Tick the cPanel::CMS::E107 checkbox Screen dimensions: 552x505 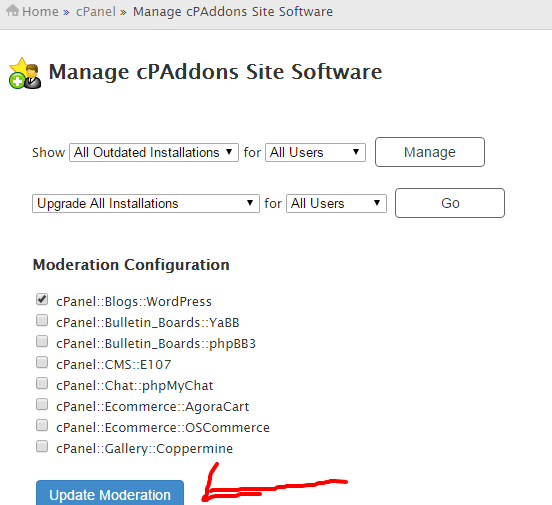coord(42,362)
